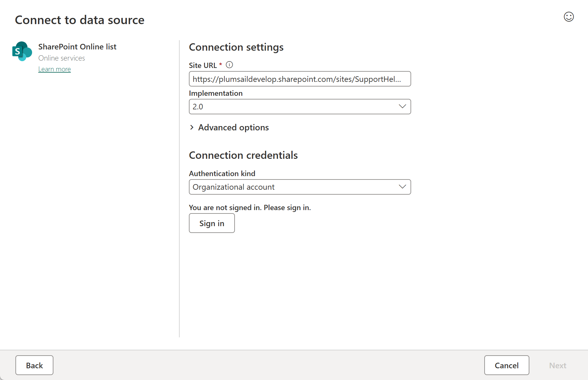Click the 'Site URL' field label

coord(203,65)
